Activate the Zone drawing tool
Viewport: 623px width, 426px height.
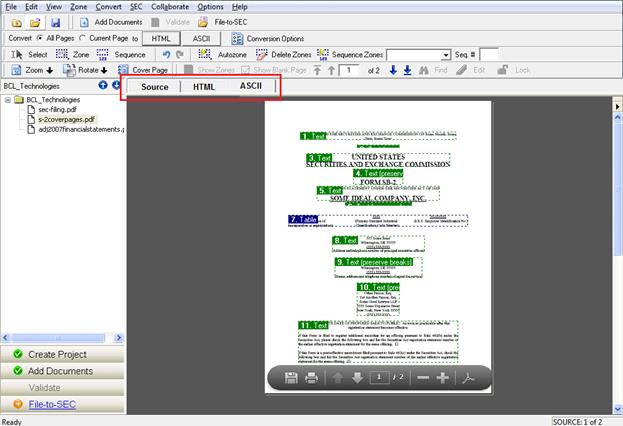pyautogui.click(x=72, y=54)
